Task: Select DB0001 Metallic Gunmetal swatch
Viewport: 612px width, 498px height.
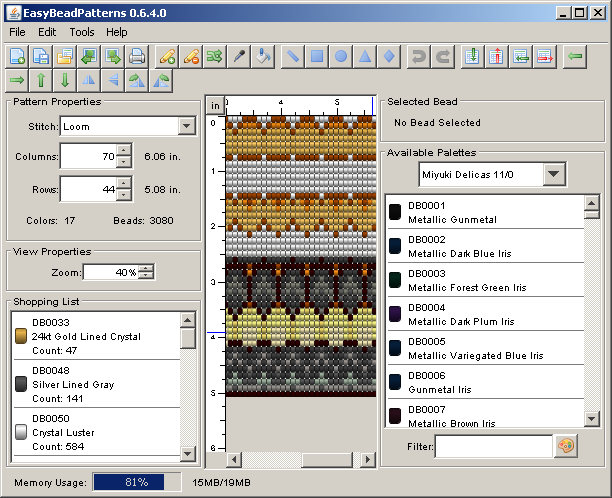Action: click(x=395, y=212)
